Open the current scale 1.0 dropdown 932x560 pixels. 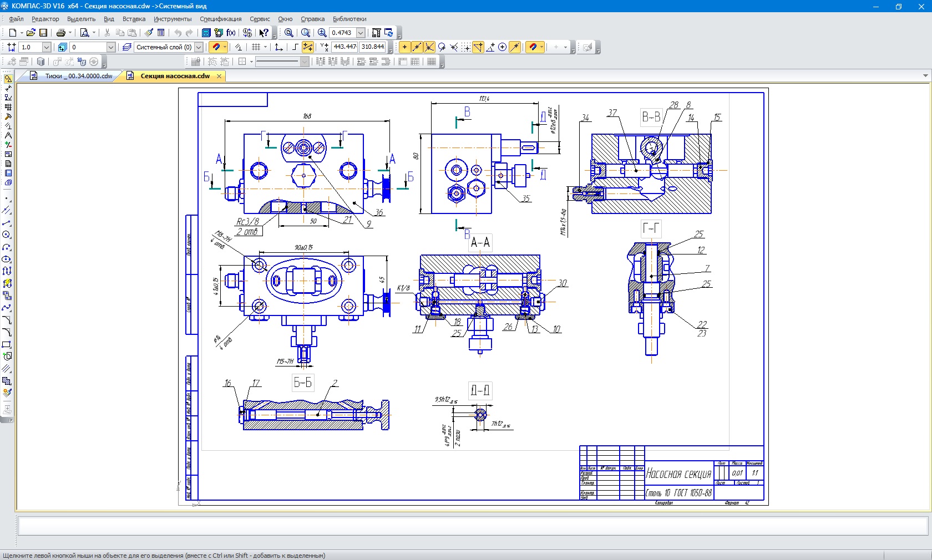[x=47, y=47]
